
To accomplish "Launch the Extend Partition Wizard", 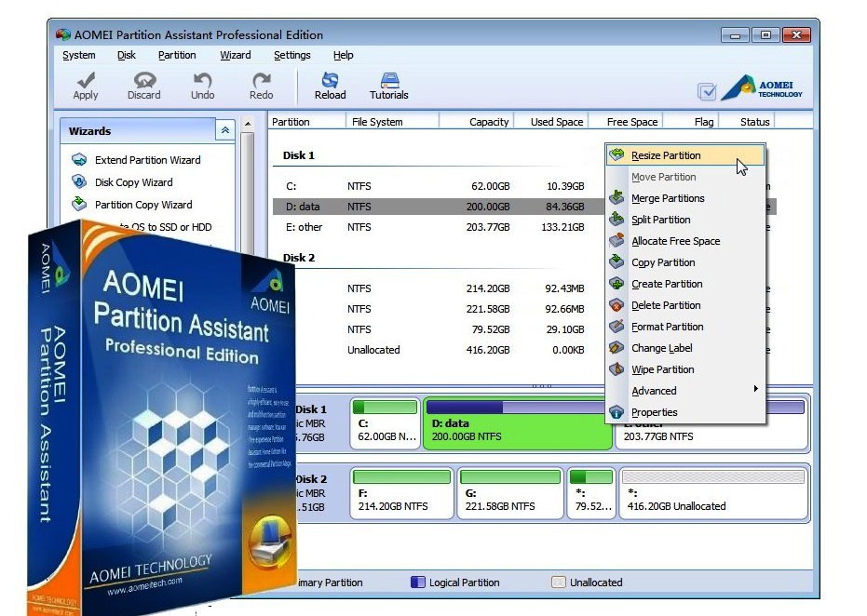I will [147, 160].
